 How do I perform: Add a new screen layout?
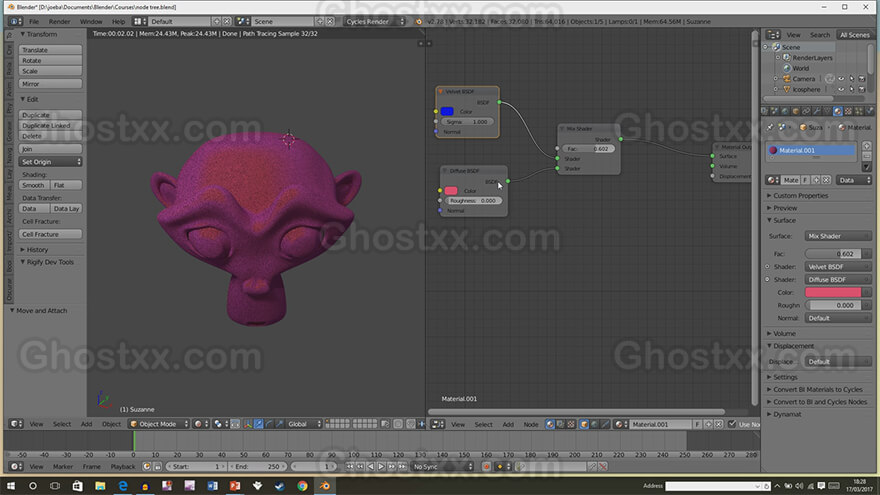tap(217, 21)
